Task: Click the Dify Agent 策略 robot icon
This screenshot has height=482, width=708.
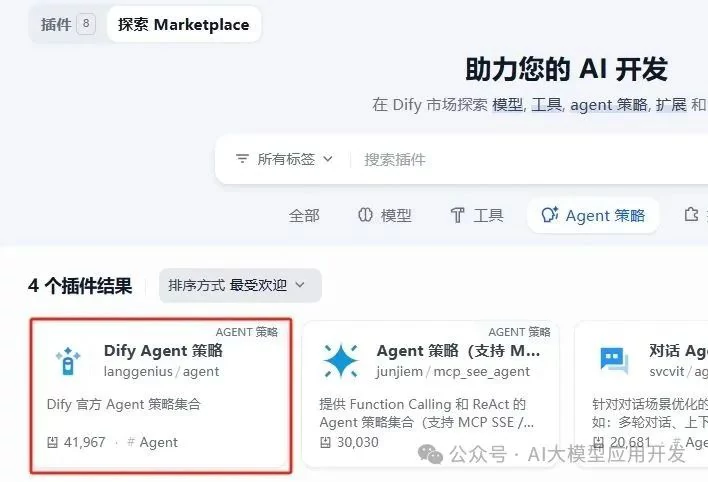Action: [68, 361]
